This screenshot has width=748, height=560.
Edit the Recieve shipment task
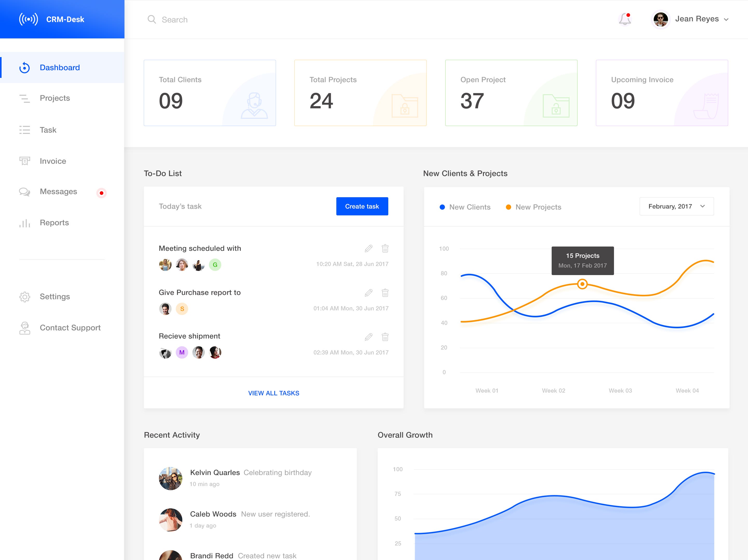[368, 337]
